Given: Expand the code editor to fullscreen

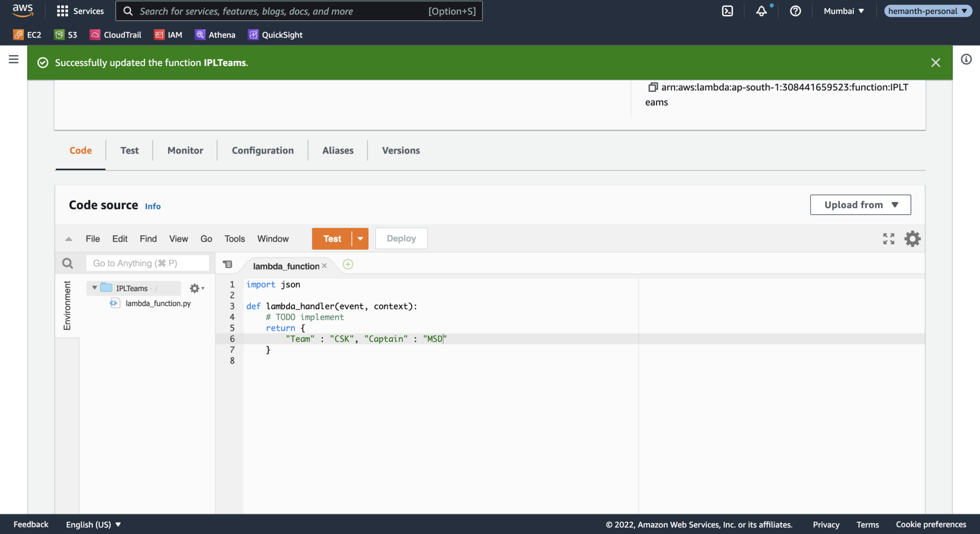Looking at the screenshot, I should coord(888,238).
